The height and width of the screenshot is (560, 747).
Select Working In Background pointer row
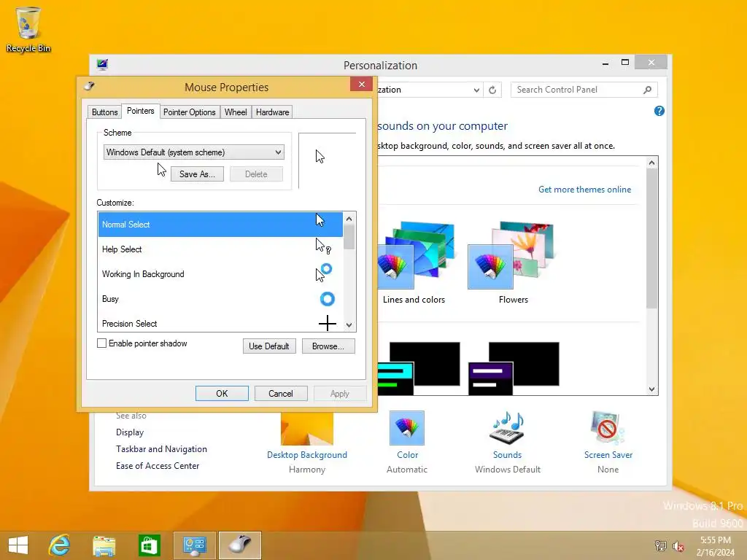coord(220,274)
